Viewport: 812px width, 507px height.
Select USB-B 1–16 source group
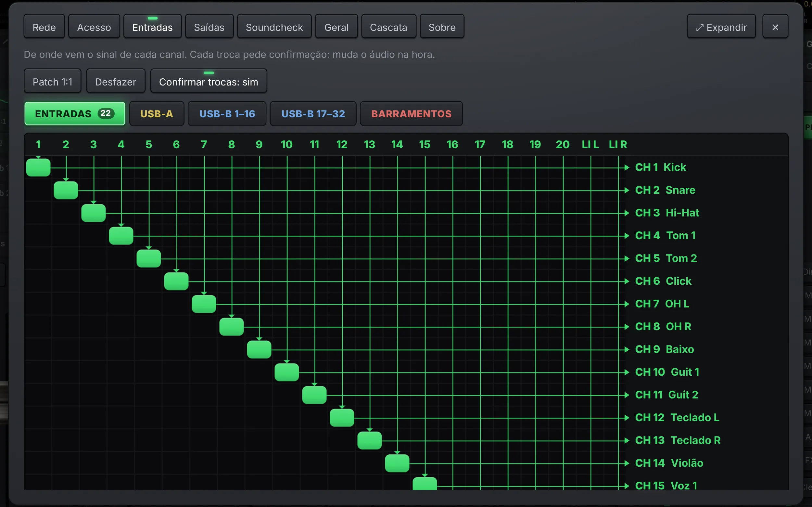(x=227, y=114)
